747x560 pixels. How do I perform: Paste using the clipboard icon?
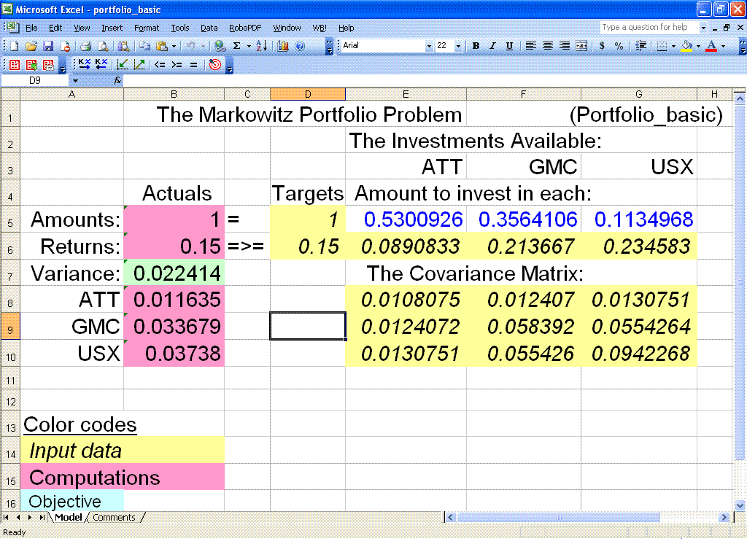[x=162, y=46]
